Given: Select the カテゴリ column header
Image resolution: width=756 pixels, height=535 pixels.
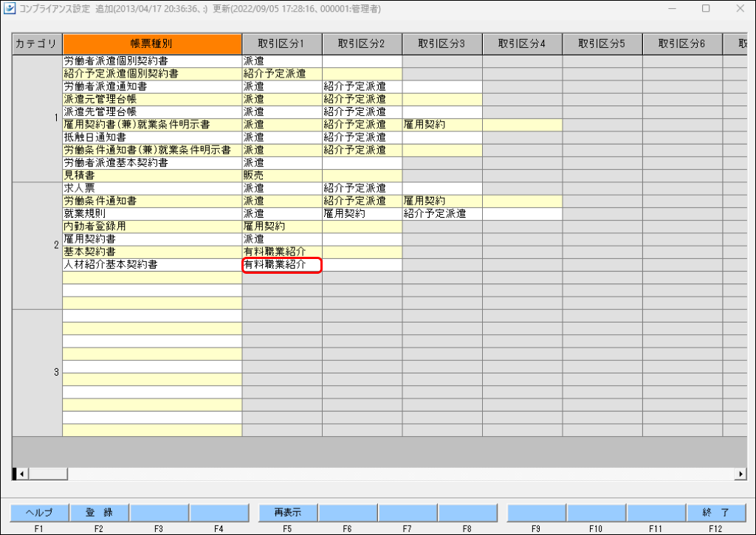Looking at the screenshot, I should coord(37,44).
